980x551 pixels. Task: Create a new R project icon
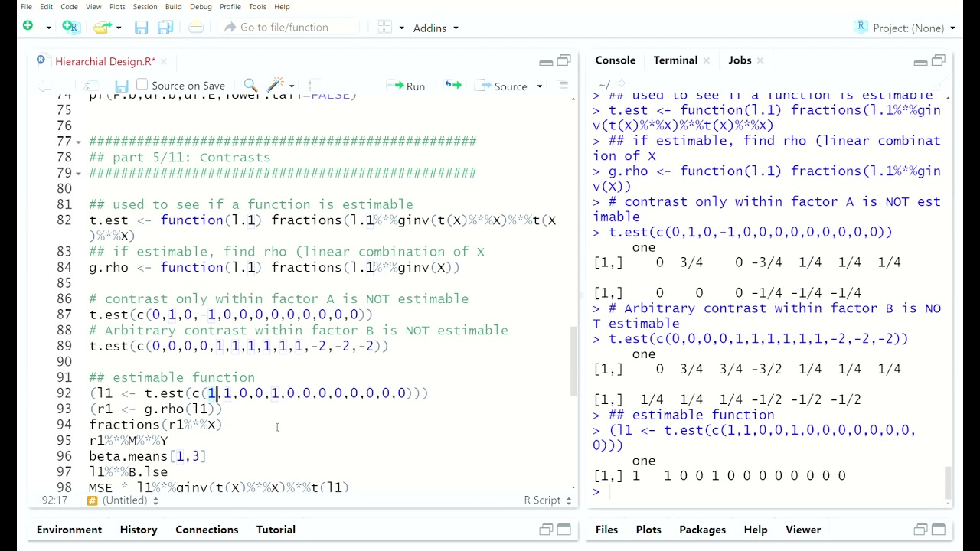pyautogui.click(x=71, y=27)
